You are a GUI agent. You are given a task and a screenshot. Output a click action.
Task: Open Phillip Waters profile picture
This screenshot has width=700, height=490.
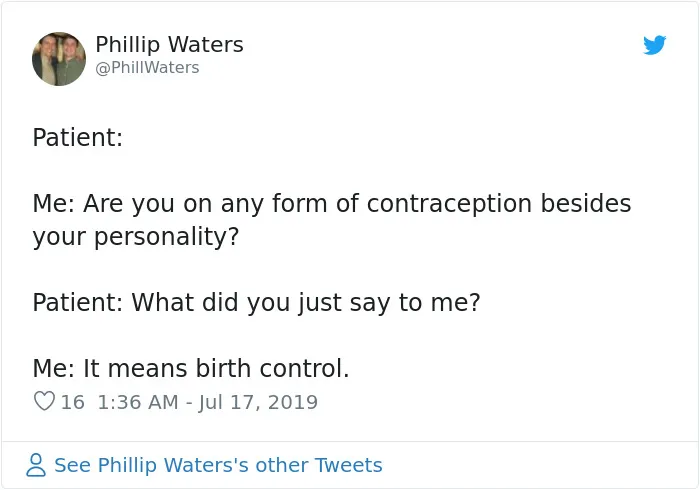point(59,59)
